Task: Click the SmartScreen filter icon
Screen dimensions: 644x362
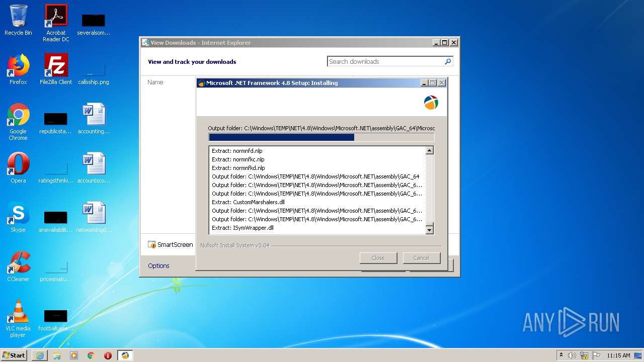Action: coord(152,245)
